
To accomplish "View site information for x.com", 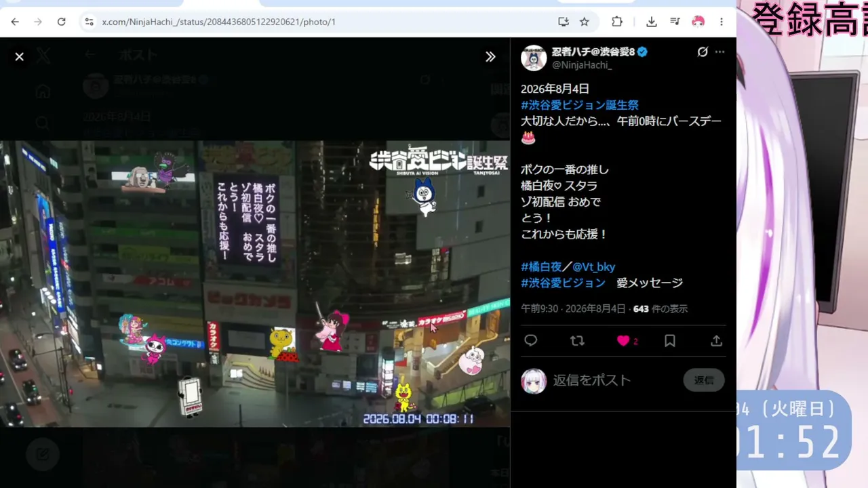I will point(89,22).
